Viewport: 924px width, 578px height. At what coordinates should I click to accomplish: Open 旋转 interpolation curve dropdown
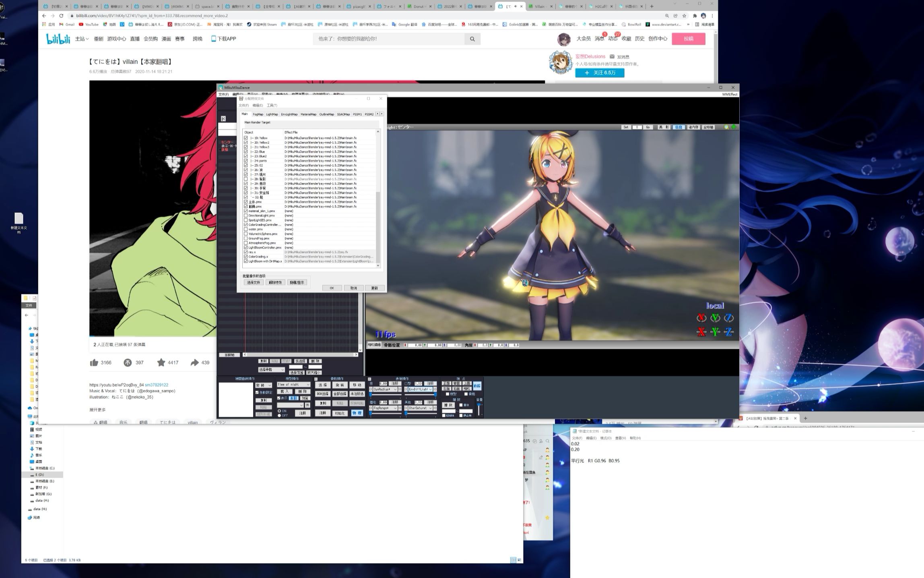pos(264,385)
